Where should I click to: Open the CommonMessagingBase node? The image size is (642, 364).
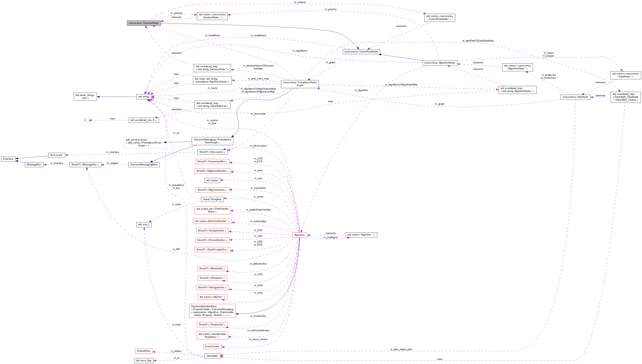click(144, 164)
